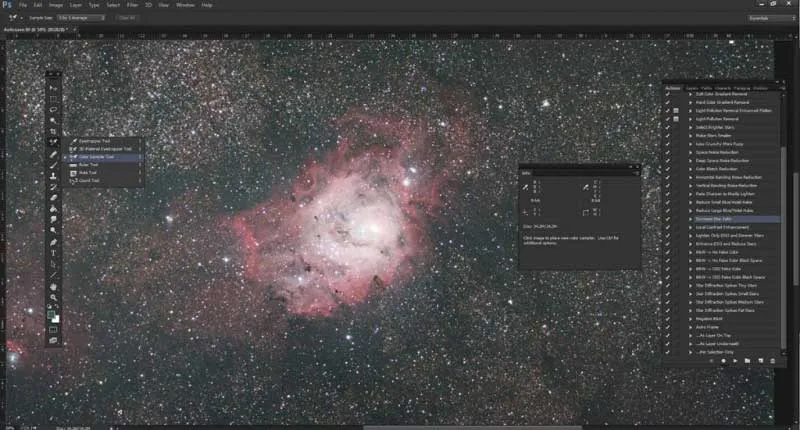Viewport: 800px width, 430px height.
Task: Choose Eyedropper Tool from flyout
Action: pos(94,141)
